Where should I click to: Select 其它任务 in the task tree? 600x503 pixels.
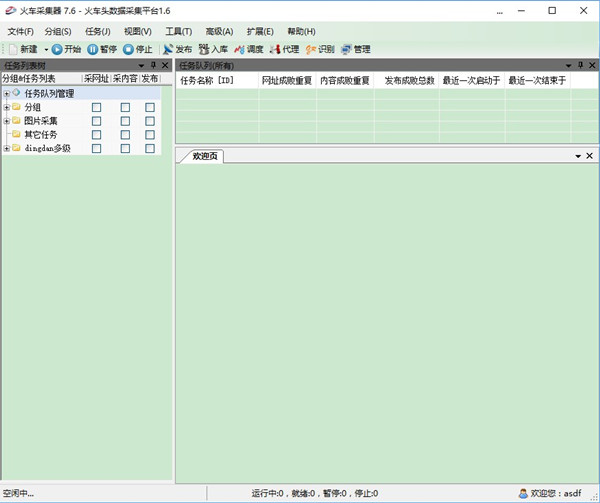[x=40, y=135]
